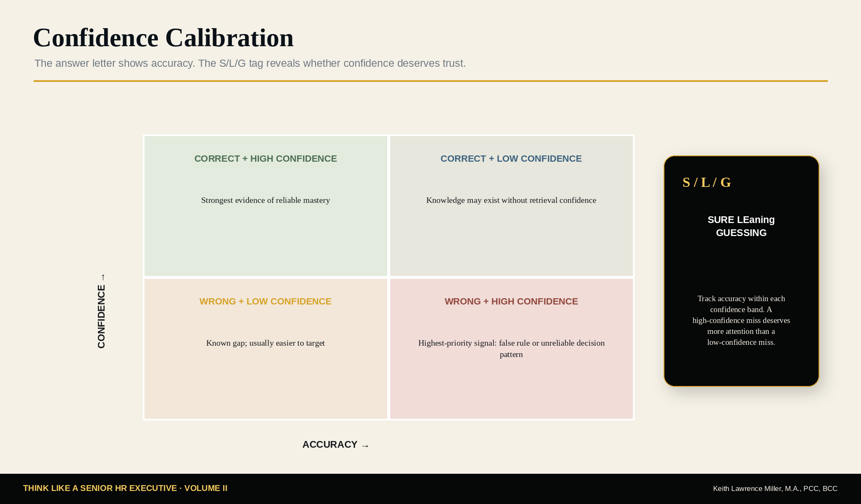Image resolution: width=861 pixels, height=504 pixels.
Task: Select 'Known gap; usually easier to target' text
Action: [x=265, y=343]
